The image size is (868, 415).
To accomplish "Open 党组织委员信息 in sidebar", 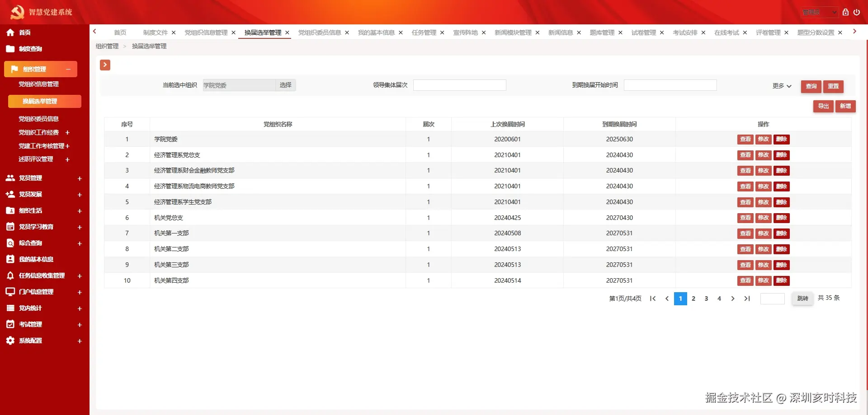I will tap(39, 119).
